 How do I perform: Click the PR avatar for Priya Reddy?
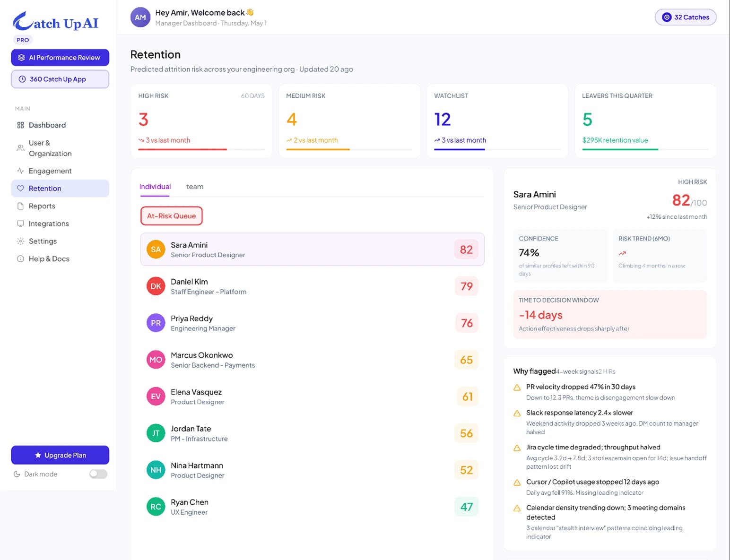(x=156, y=323)
